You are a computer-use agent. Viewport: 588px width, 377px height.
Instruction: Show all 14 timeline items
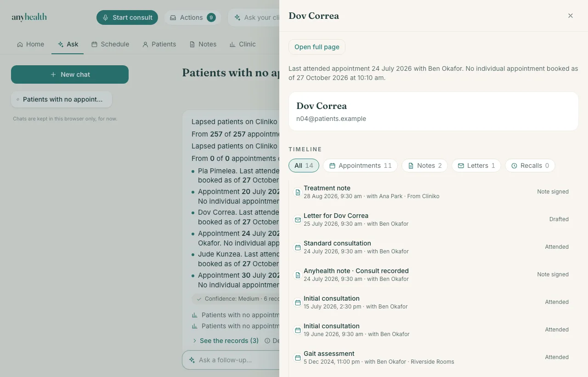(x=304, y=166)
